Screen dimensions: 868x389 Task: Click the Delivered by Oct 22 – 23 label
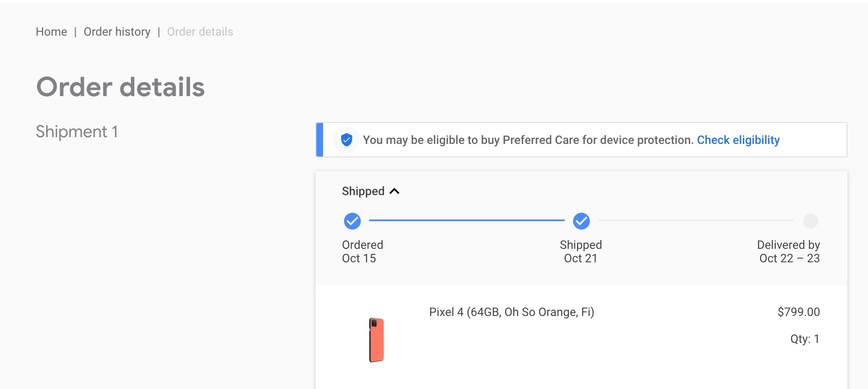coord(789,251)
